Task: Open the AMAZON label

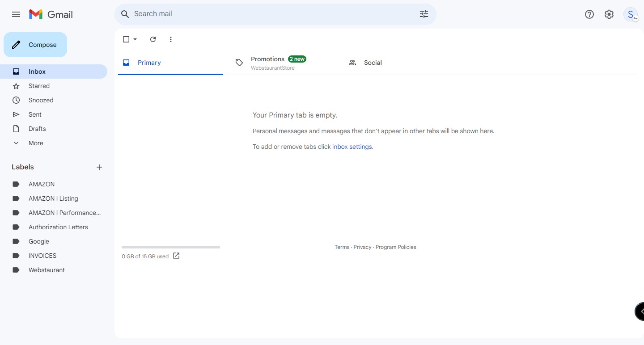Action: [x=54, y=184]
